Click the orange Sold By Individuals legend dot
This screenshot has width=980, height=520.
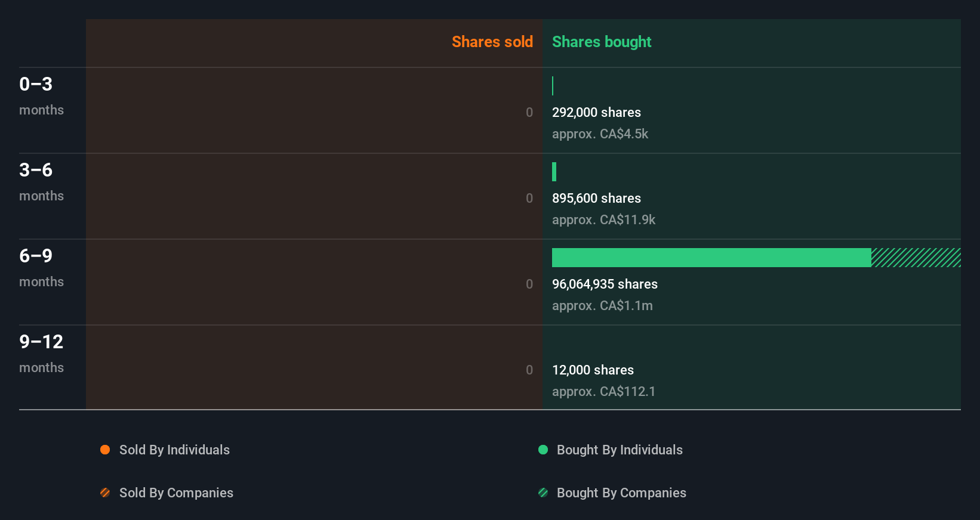point(105,450)
